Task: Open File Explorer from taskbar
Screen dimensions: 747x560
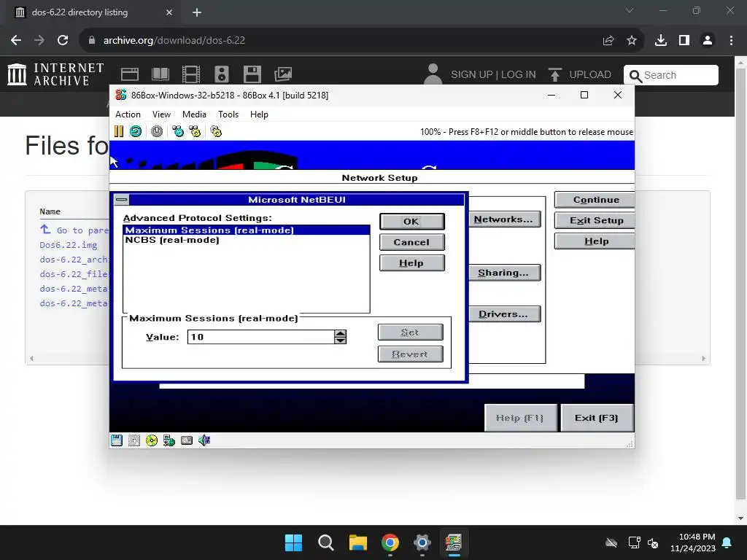Action: [x=357, y=542]
